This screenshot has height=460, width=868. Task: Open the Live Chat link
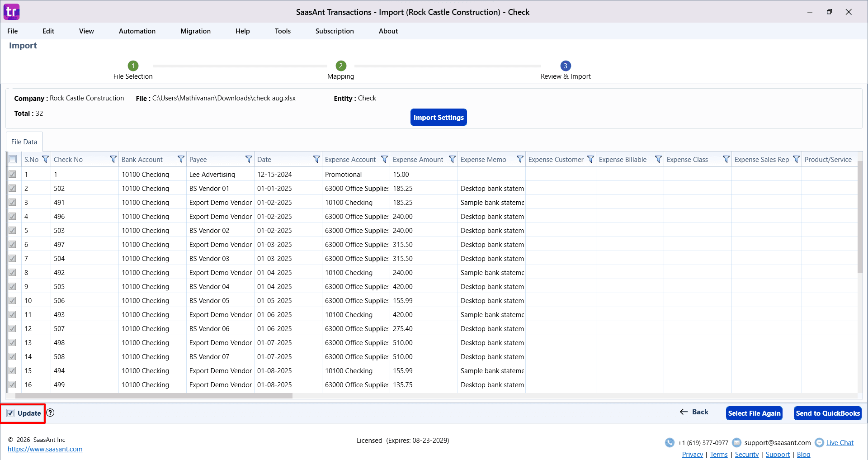click(x=840, y=443)
